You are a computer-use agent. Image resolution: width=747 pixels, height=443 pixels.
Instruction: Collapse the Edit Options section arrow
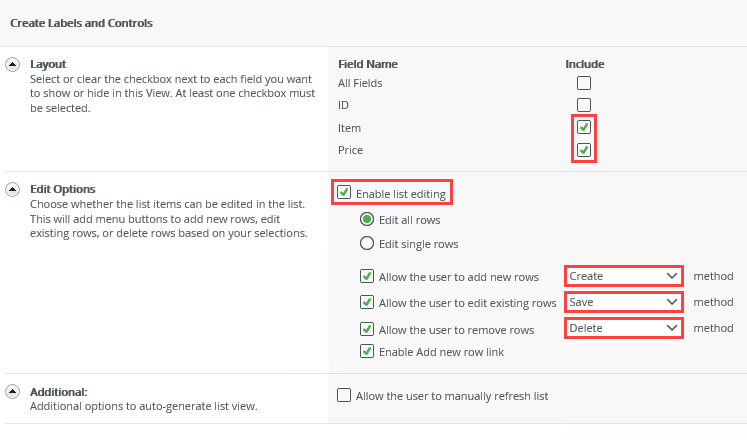point(13,189)
